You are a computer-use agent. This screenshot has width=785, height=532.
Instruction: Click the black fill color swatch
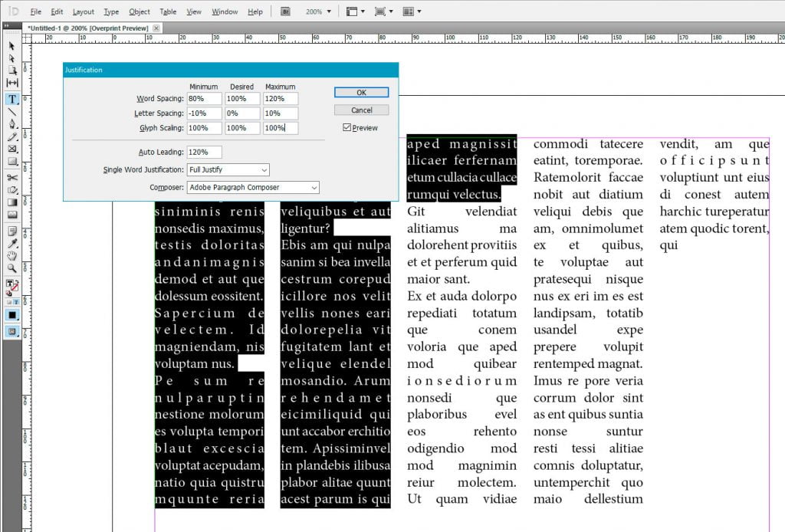[x=12, y=314]
